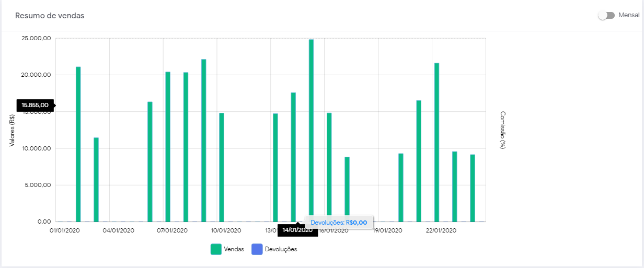Click the x-axis label 10/01/2020
Image resolution: width=644 pixels, height=268 pixels.
tap(226, 230)
